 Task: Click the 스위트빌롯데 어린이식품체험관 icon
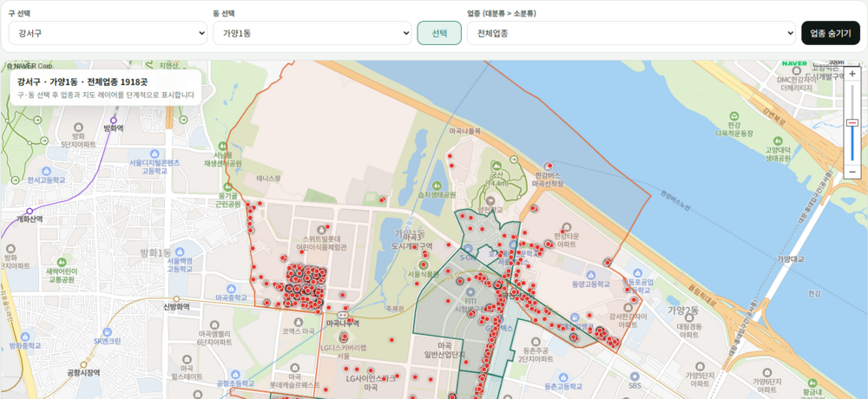(x=321, y=229)
